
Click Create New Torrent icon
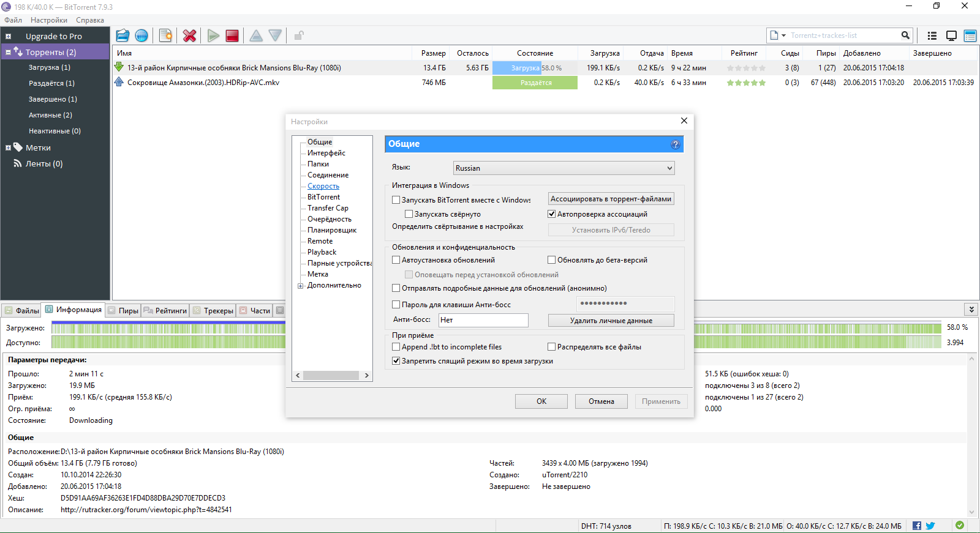[165, 35]
